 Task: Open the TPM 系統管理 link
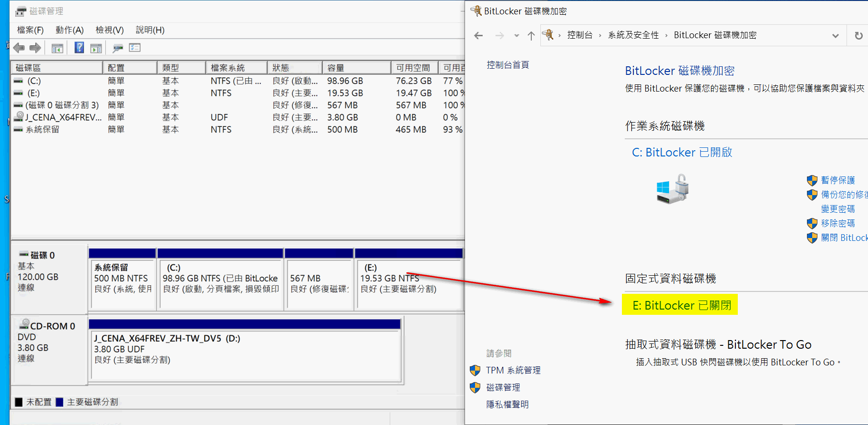513,370
